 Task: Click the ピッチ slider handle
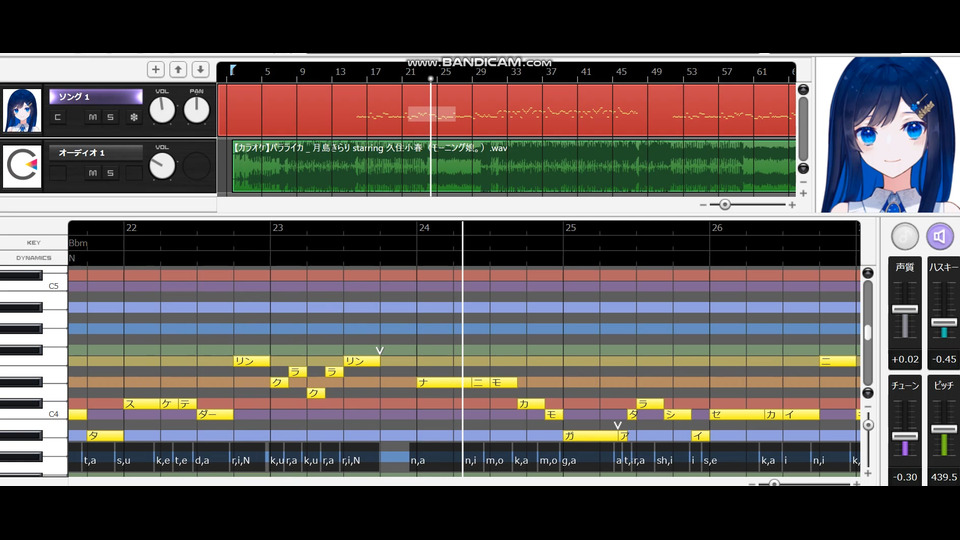(x=943, y=429)
